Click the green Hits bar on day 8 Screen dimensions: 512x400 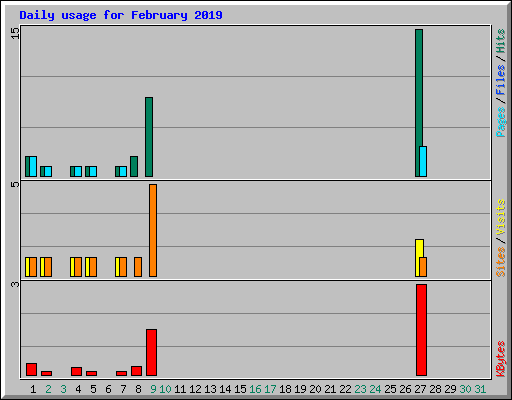tap(134, 166)
